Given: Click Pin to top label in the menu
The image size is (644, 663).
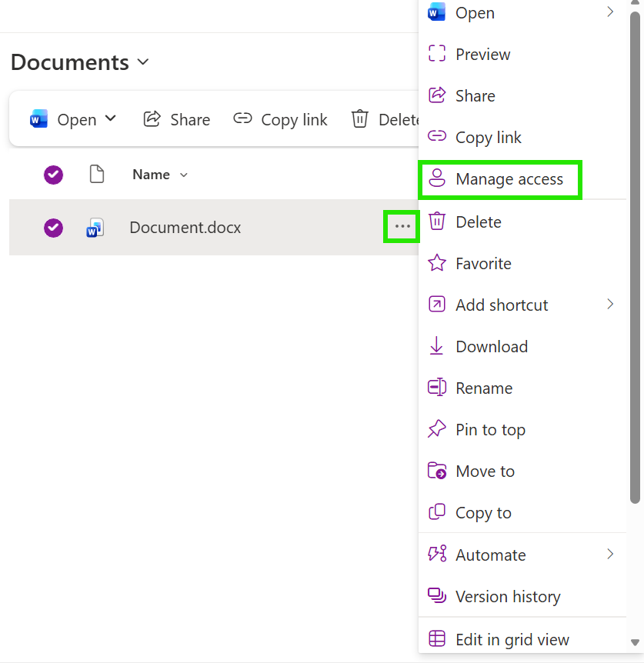Looking at the screenshot, I should (x=491, y=430).
